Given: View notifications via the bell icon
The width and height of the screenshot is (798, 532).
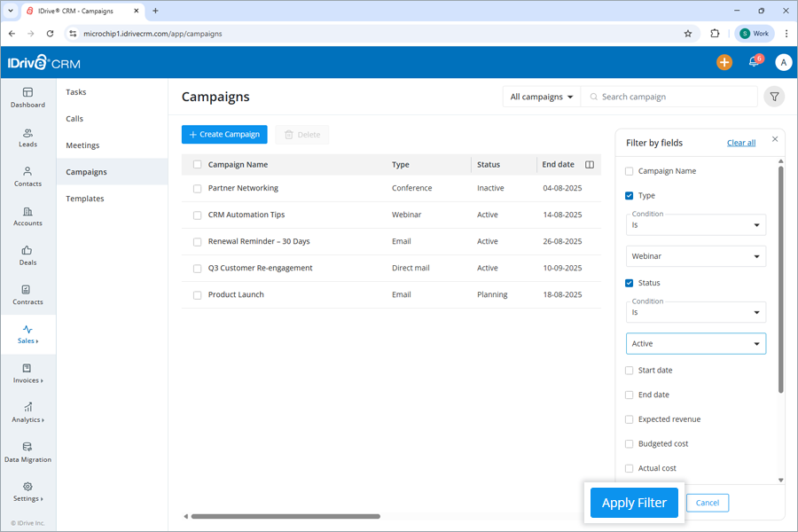Looking at the screenshot, I should pos(753,62).
